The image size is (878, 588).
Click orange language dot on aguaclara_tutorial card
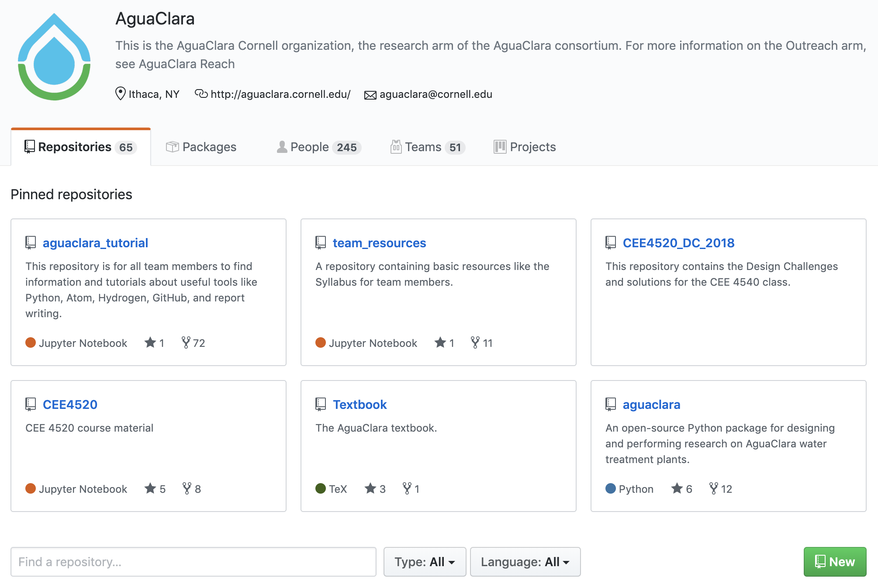pyautogui.click(x=31, y=342)
